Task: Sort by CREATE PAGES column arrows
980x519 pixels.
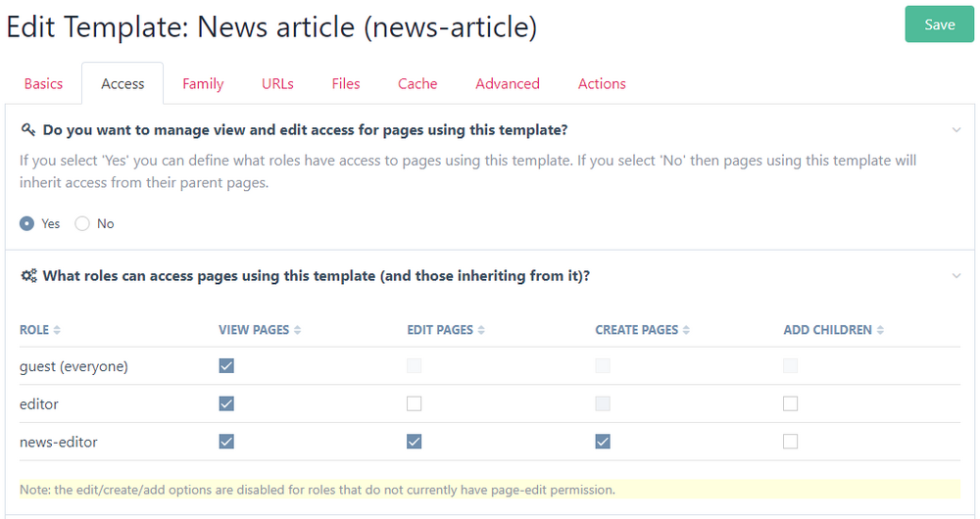Action: (686, 330)
